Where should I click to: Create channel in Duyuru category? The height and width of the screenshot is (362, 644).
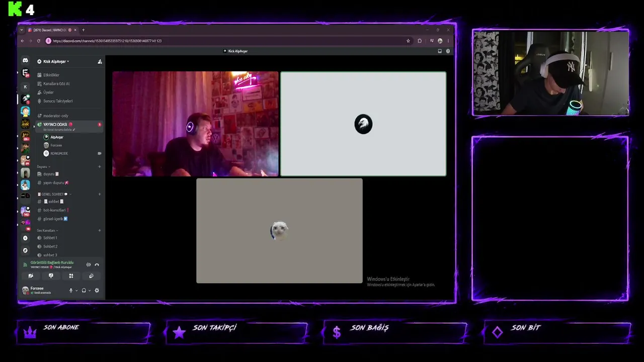(100, 166)
